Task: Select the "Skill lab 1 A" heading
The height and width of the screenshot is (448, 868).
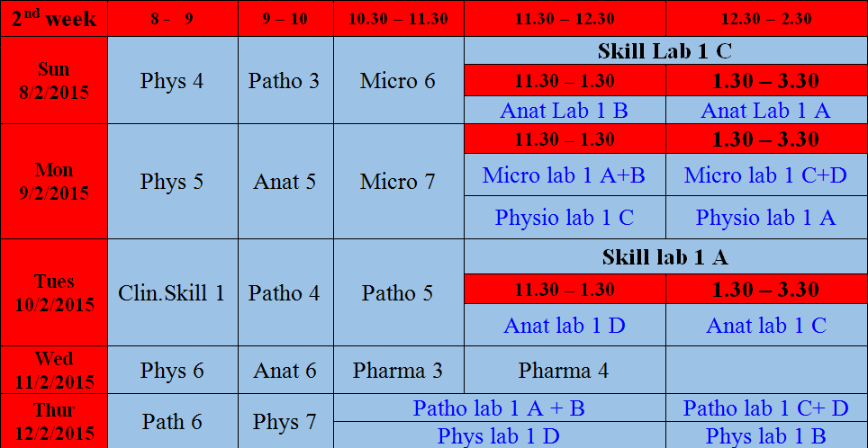Action: 665,258
